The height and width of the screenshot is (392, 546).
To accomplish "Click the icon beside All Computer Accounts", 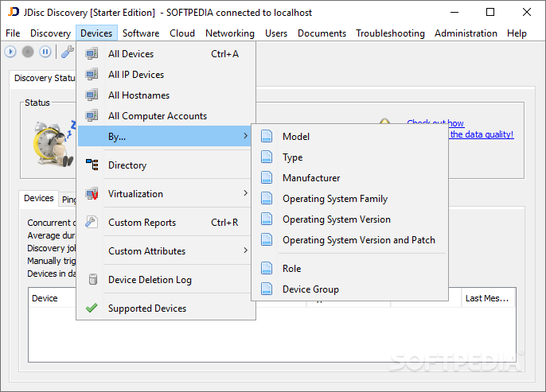I will [92, 115].
